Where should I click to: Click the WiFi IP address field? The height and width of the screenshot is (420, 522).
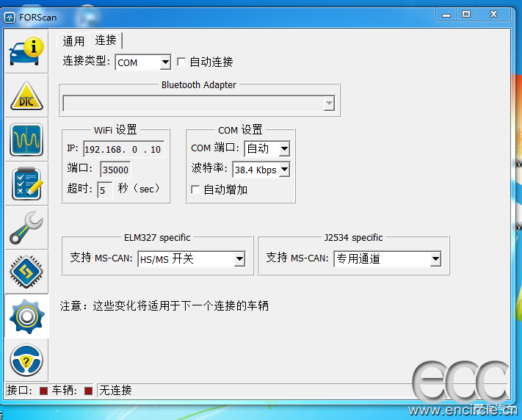123,149
